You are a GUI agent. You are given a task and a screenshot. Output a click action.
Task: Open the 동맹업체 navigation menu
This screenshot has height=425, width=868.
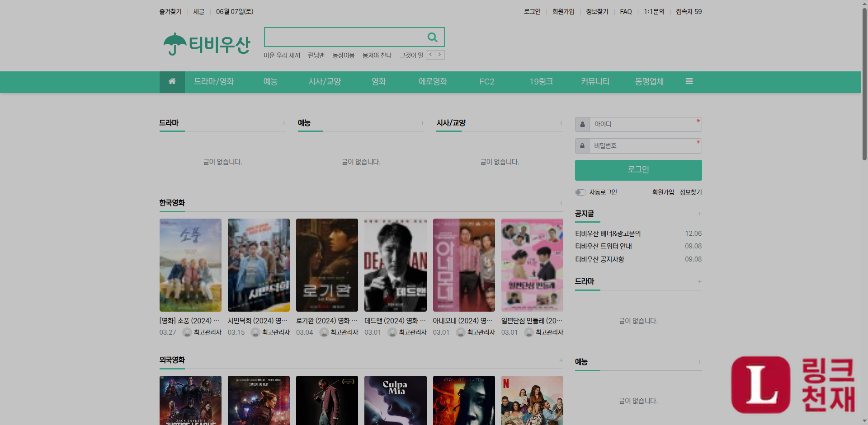pyautogui.click(x=649, y=82)
